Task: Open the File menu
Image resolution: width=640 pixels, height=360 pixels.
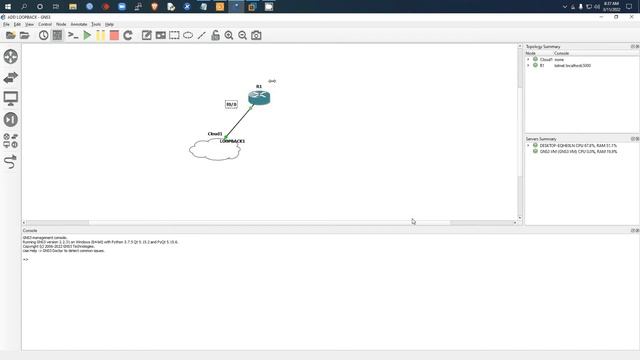Action: pyautogui.click(x=6, y=24)
